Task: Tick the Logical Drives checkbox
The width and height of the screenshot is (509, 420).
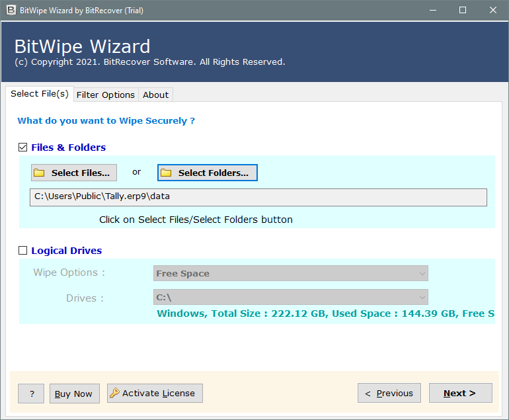Action: coord(22,251)
